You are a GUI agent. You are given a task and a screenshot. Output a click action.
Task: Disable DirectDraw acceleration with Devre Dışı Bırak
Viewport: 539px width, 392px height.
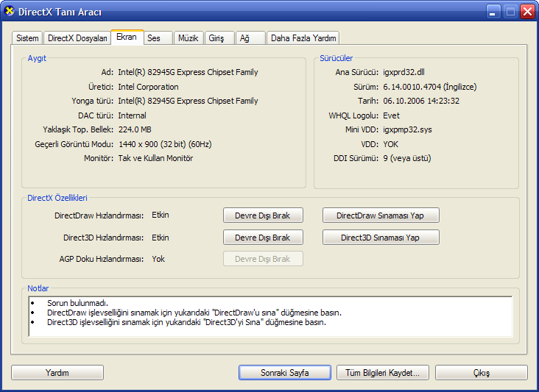[x=263, y=215]
